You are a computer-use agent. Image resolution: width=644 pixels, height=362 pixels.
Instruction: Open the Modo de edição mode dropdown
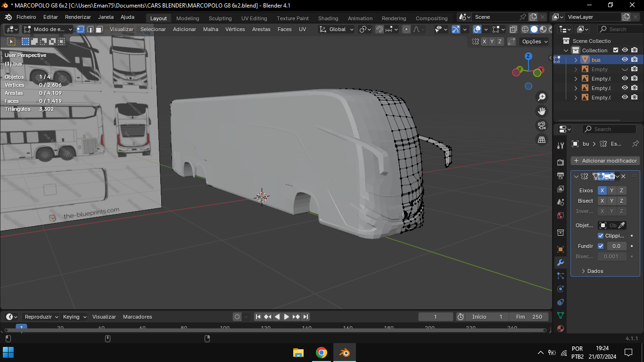click(48, 29)
